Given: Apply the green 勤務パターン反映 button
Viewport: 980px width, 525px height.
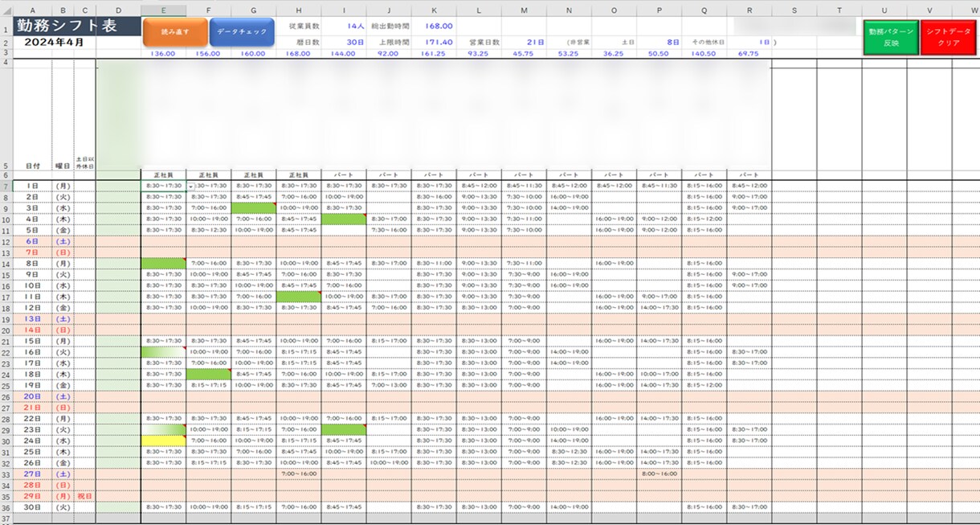Looking at the screenshot, I should (x=891, y=37).
